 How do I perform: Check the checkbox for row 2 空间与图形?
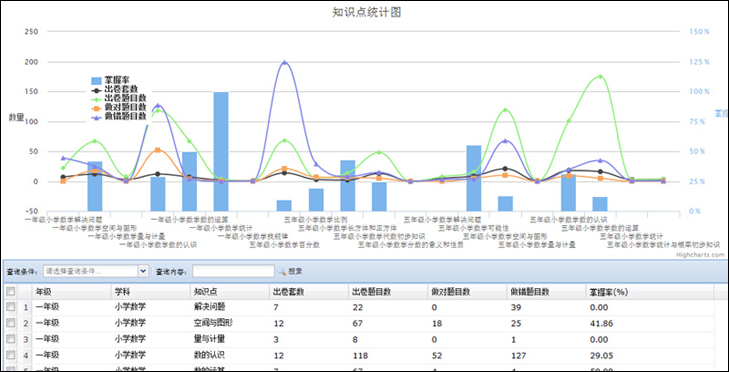click(10, 323)
